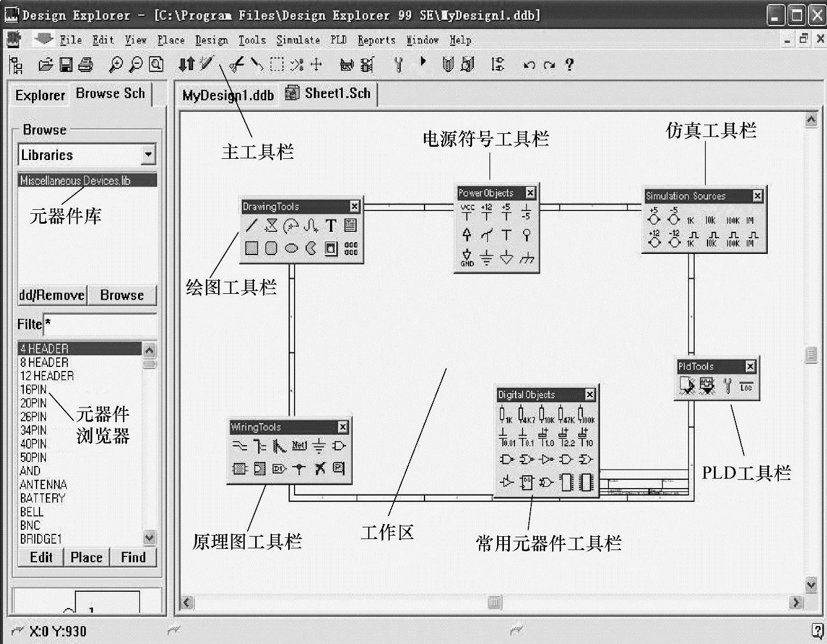Open the PLD menu
Viewport: 827px width, 644px height.
coord(339,40)
